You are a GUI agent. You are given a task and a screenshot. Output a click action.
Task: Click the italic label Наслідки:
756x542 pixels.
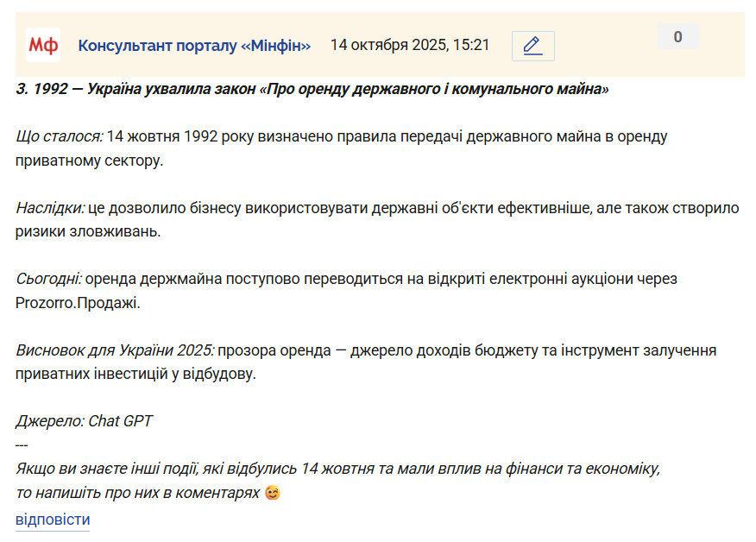click(50, 208)
